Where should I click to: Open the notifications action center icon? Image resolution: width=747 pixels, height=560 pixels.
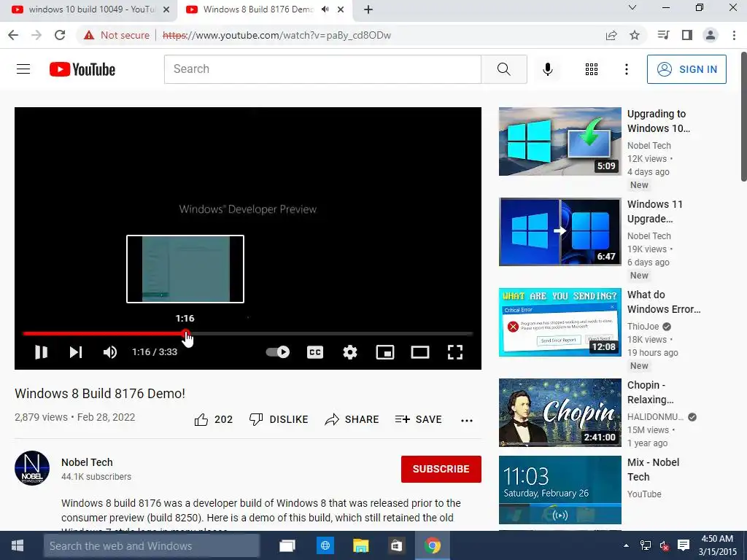[683, 545]
